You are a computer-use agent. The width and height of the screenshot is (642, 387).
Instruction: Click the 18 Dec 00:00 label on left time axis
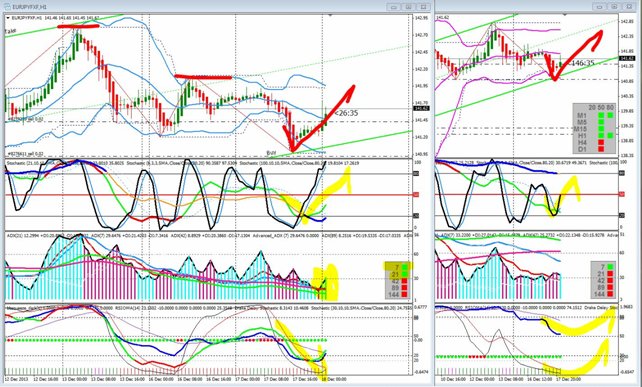point(334,379)
